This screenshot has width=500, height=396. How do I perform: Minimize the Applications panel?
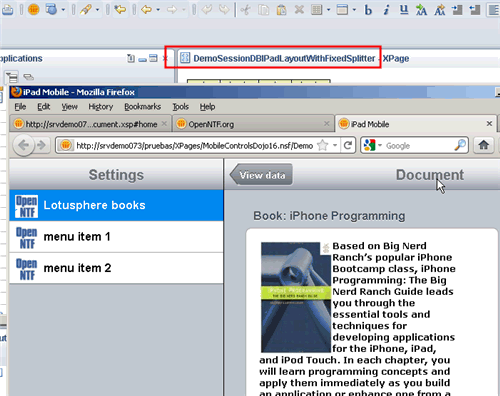[143, 60]
